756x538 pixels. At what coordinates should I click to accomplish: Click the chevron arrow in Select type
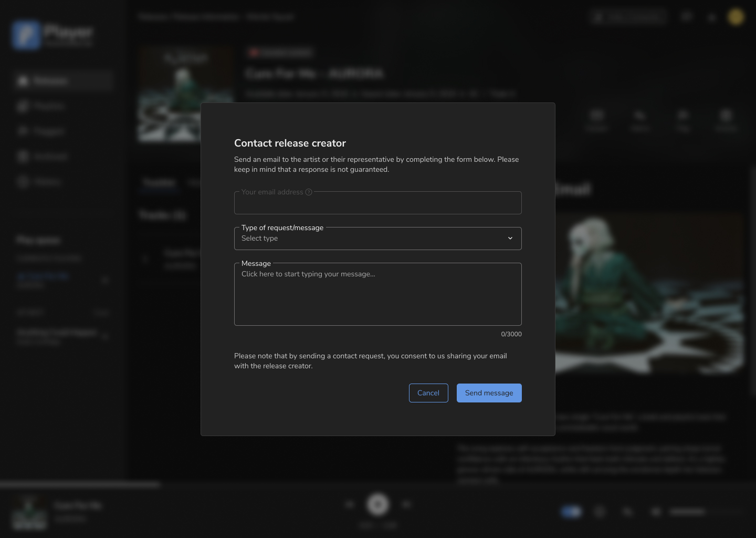tap(510, 239)
